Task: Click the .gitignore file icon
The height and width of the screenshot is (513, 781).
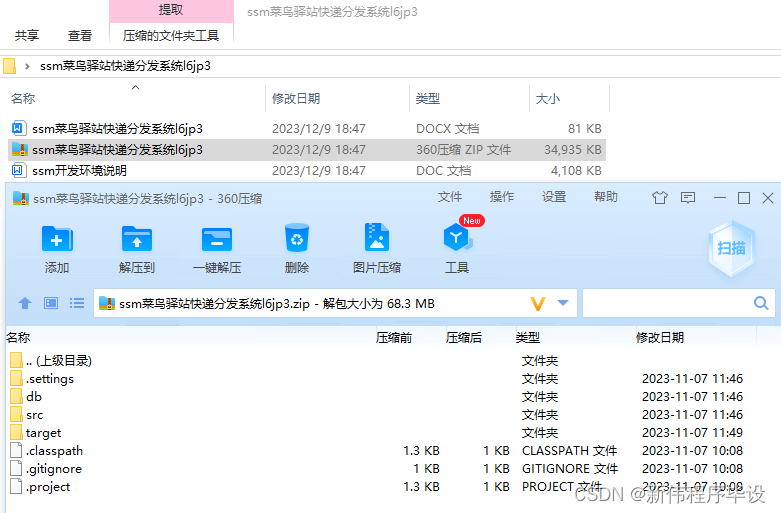Action: [x=16, y=468]
